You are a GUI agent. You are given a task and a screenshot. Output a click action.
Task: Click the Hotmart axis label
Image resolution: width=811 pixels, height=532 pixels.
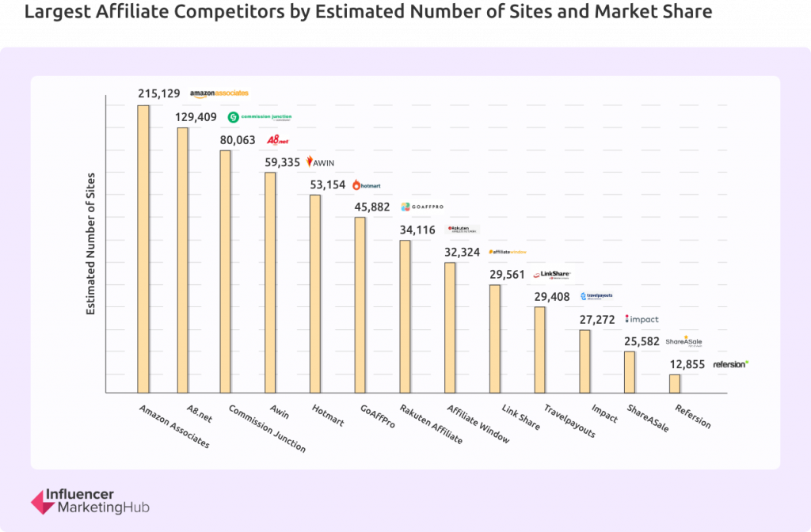tap(328, 415)
